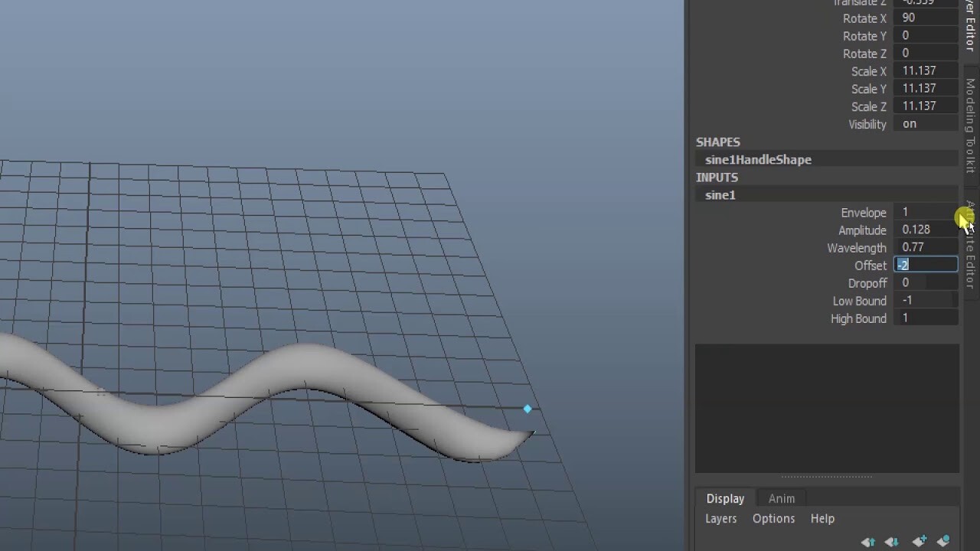
Task: Edit the Offset input field
Action: click(926, 265)
